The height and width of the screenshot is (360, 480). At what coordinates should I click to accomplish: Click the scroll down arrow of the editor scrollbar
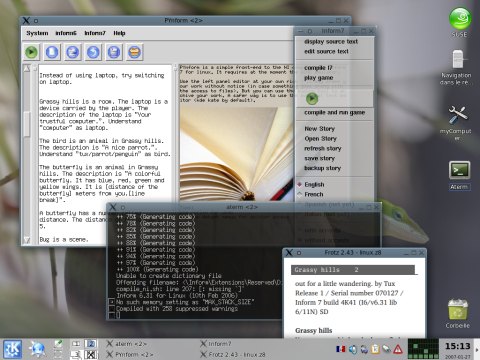pyautogui.click(x=27, y=240)
